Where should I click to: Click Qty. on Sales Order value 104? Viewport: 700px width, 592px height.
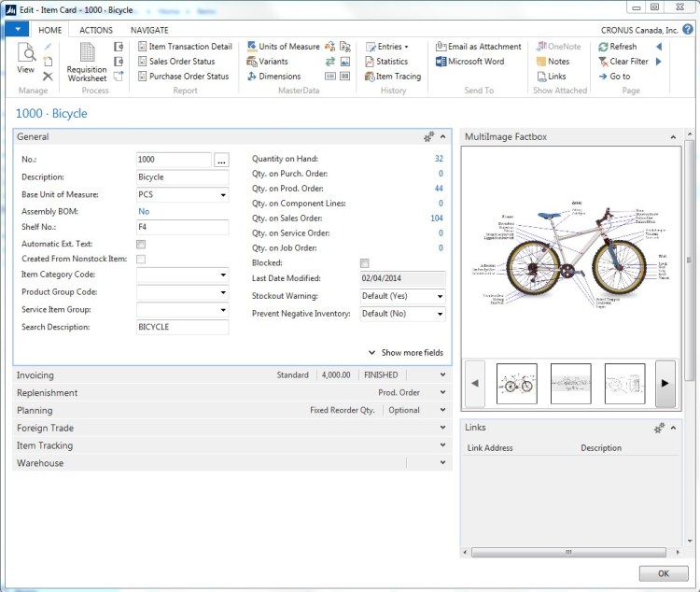click(x=437, y=218)
